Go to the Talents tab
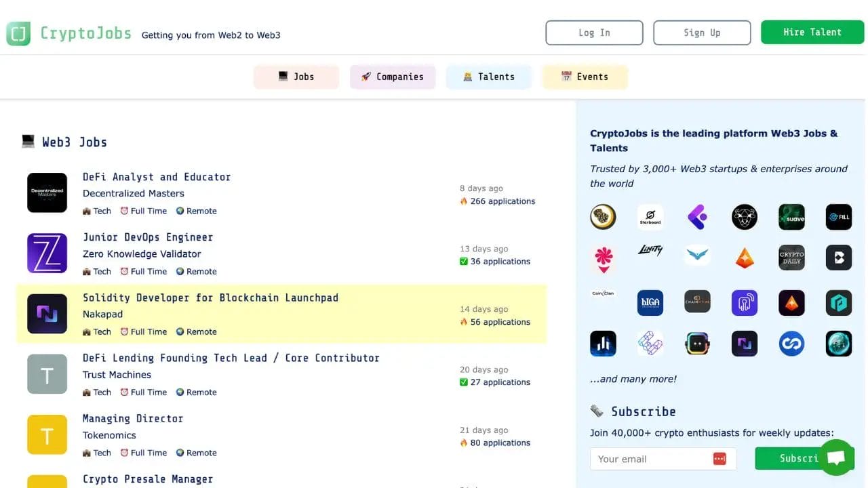 tap(489, 77)
